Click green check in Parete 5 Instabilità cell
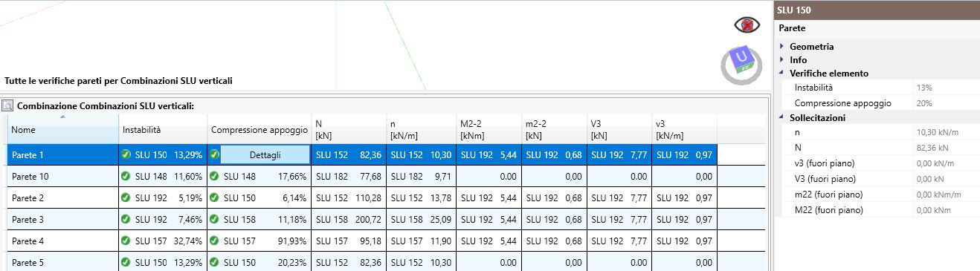This screenshot has width=980, height=271. pyautogui.click(x=126, y=262)
